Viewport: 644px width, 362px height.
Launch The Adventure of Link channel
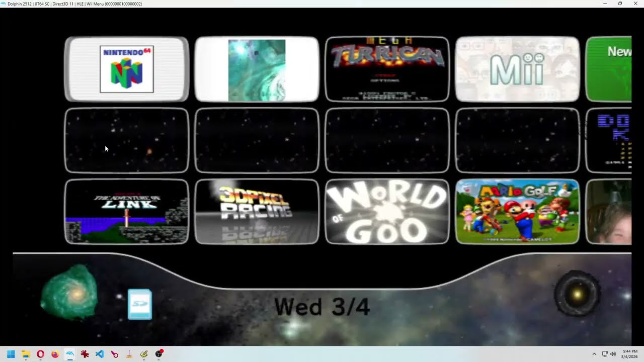click(127, 212)
